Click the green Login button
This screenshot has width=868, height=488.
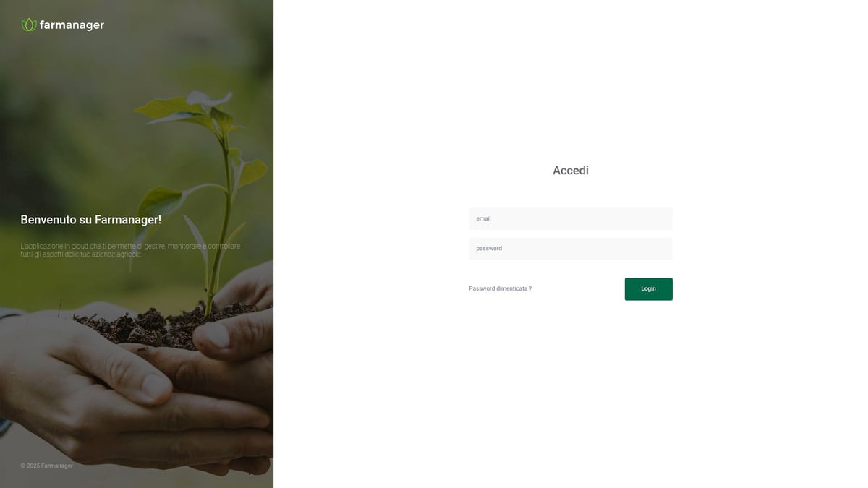[x=649, y=289]
